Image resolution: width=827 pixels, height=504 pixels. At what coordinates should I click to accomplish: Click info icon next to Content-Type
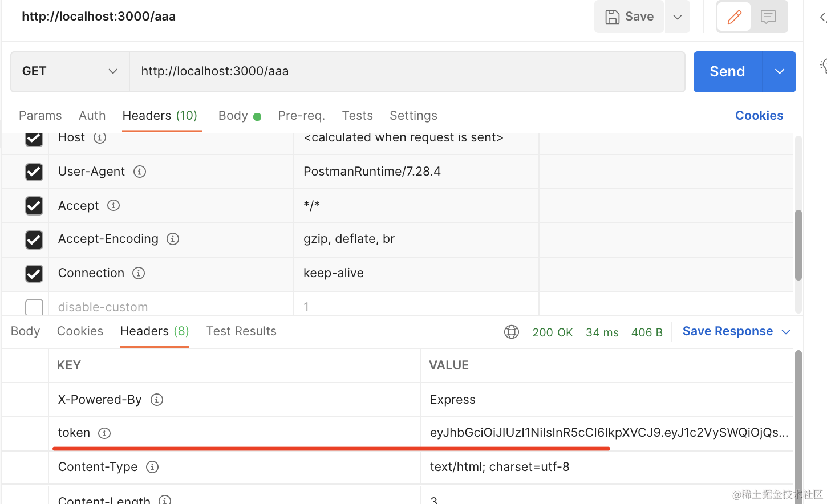[x=152, y=467]
